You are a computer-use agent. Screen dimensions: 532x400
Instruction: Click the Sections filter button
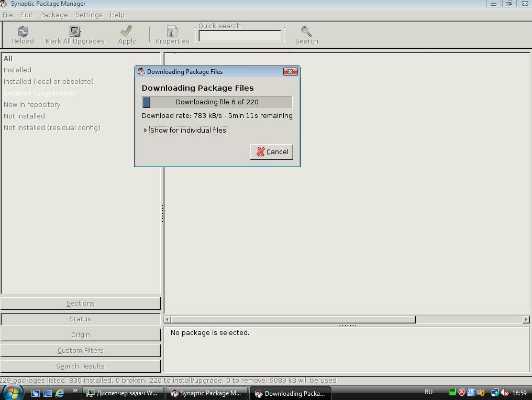pos(81,304)
